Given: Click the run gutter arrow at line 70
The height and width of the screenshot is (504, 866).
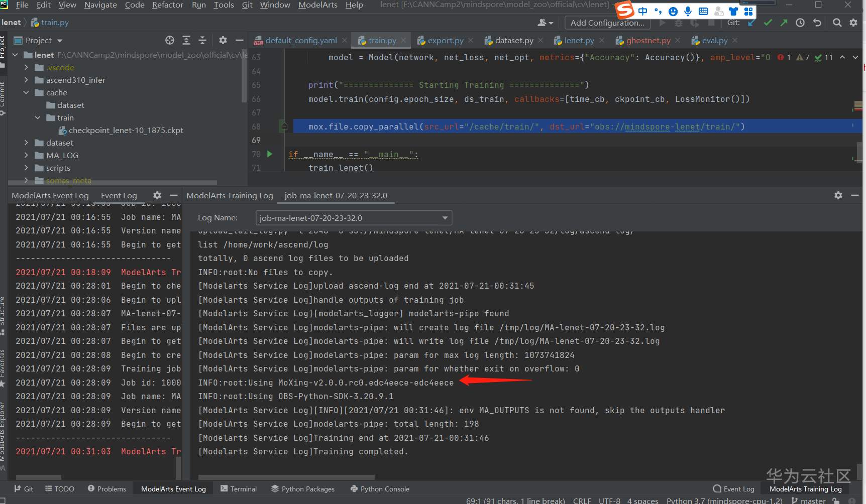Looking at the screenshot, I should tap(270, 154).
